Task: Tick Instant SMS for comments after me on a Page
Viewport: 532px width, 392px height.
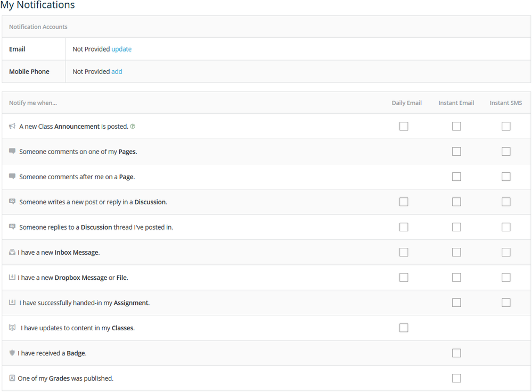Action: point(506,177)
